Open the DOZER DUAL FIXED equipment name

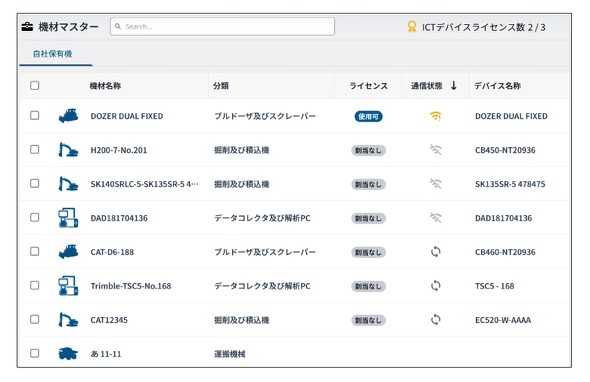pyautogui.click(x=127, y=116)
